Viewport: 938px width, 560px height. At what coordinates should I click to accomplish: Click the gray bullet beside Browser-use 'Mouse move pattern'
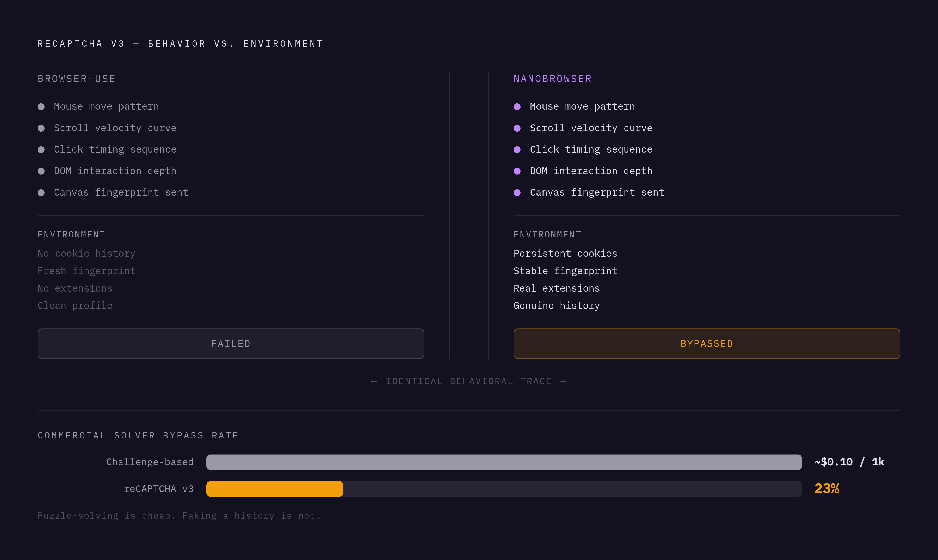[x=41, y=107]
